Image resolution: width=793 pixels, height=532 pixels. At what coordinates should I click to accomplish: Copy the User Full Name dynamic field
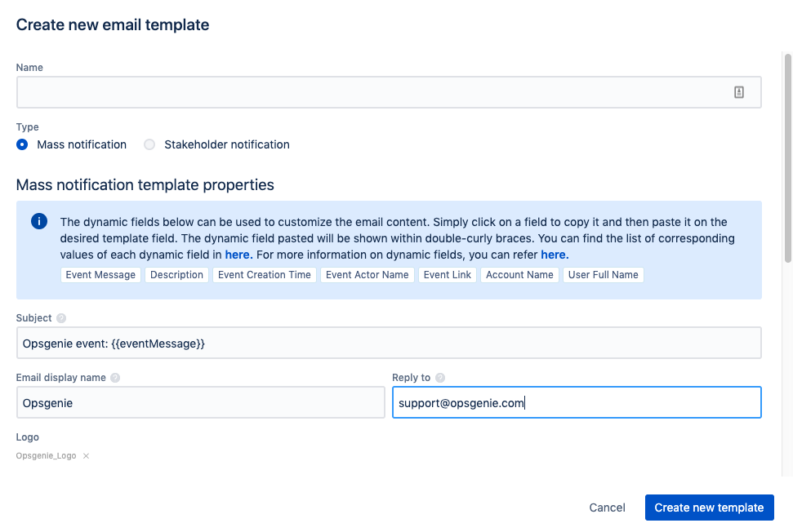pyautogui.click(x=603, y=274)
